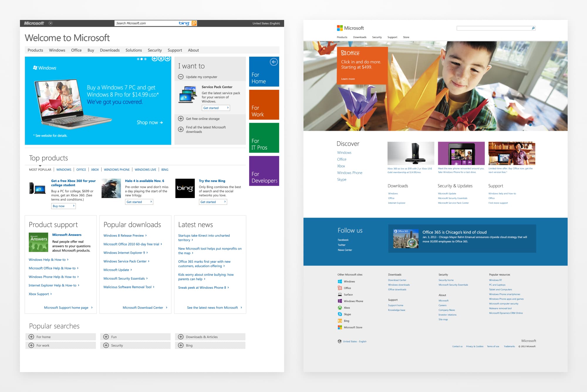Click Bing icon in Other Microsoft sites
587x392 pixels.
coord(340,321)
